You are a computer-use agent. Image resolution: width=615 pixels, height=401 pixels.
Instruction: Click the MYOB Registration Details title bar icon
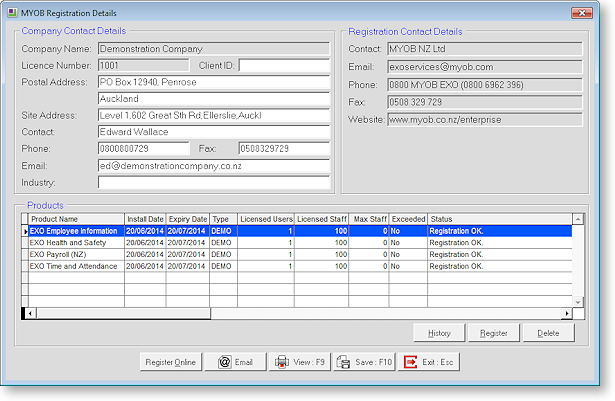12,13
